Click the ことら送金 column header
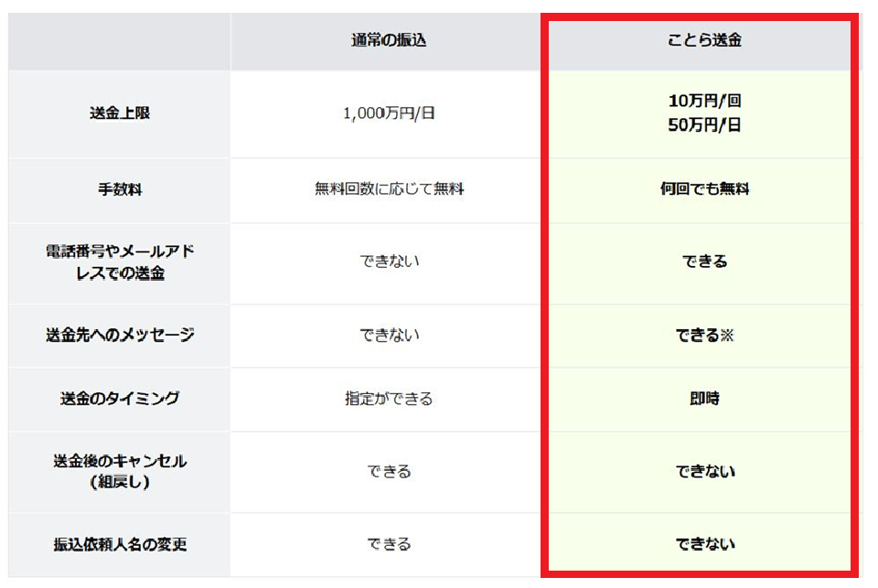The height and width of the screenshot is (588, 878). coord(703,41)
